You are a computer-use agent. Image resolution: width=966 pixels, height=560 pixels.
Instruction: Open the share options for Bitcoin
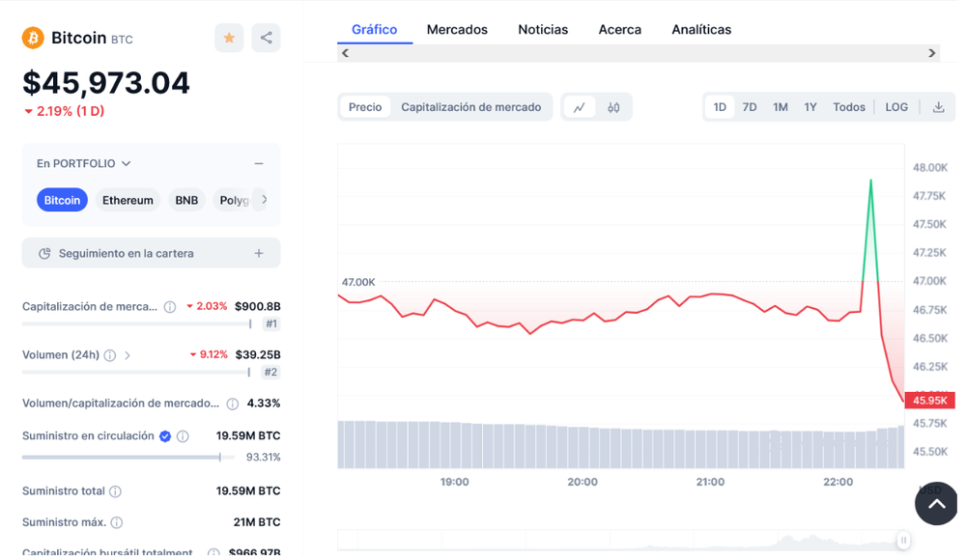[266, 38]
